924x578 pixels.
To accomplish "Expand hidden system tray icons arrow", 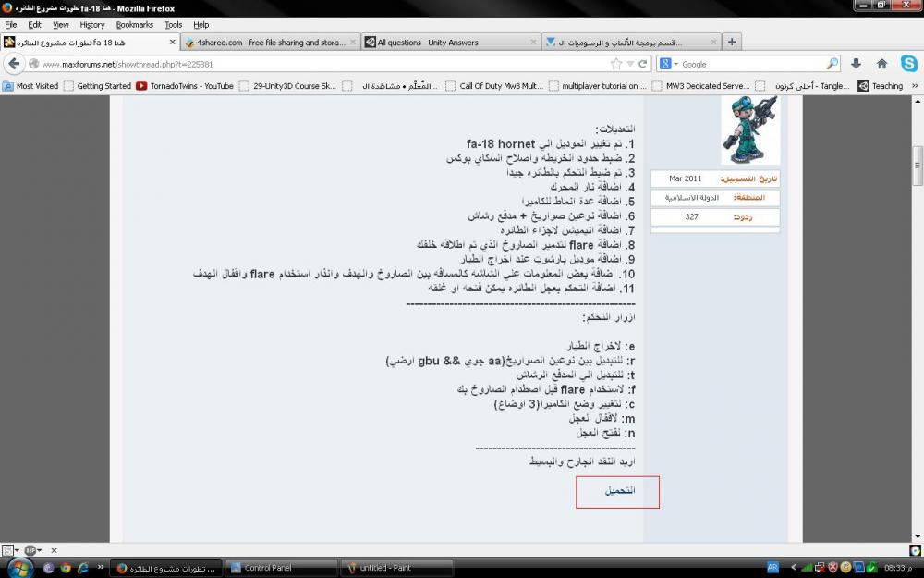I will (793, 568).
